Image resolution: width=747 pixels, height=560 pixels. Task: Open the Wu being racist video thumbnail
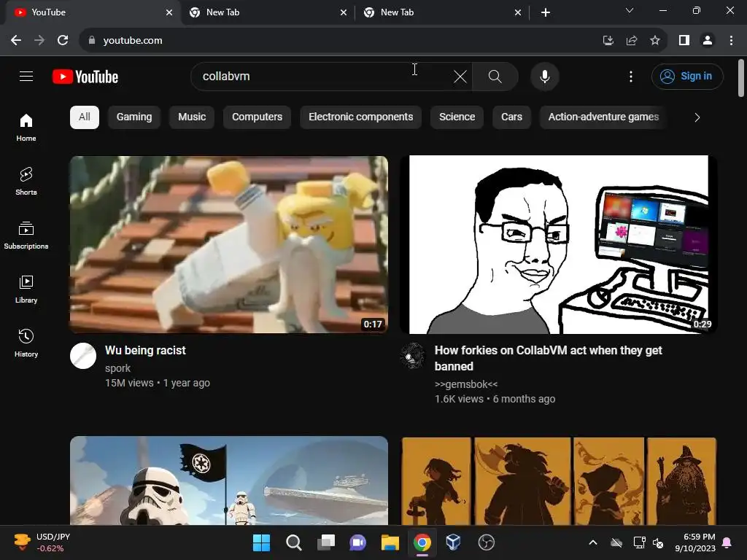tap(228, 244)
